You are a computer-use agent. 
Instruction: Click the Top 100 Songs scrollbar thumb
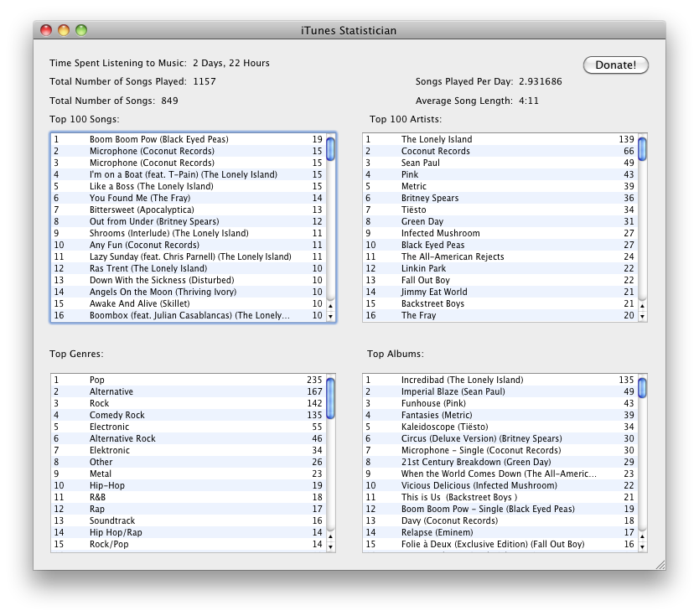pyautogui.click(x=330, y=149)
